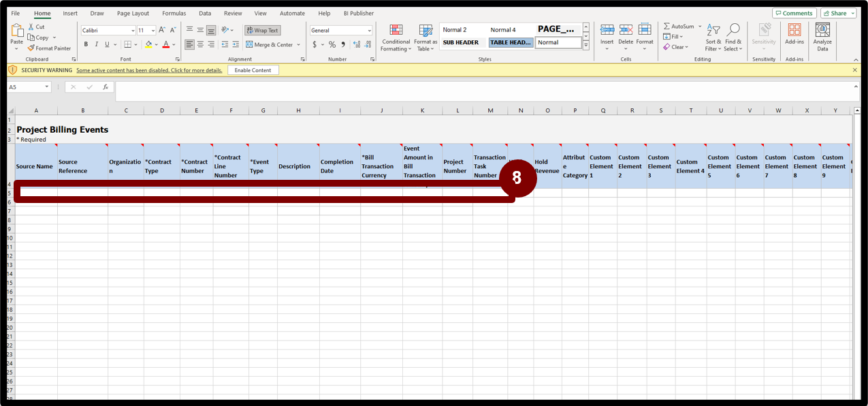This screenshot has width=868, height=406.
Task: Open the font name dropdown
Action: [133, 31]
